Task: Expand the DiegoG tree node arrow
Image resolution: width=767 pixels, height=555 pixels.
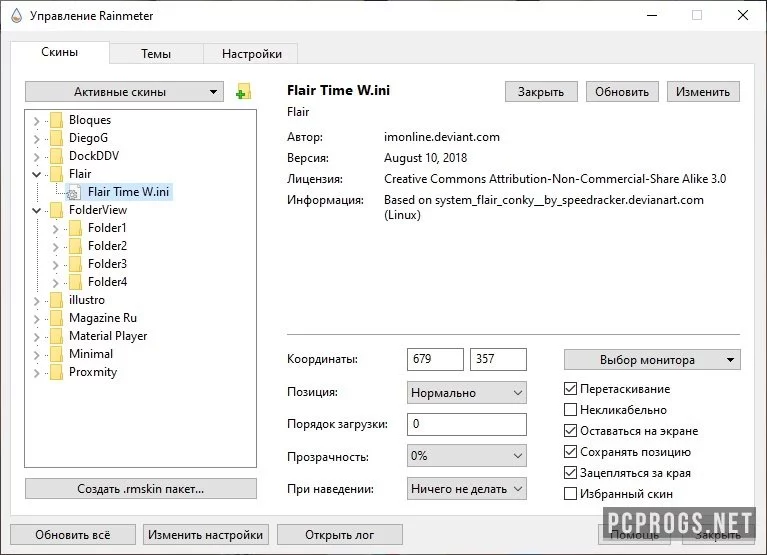Action: [36, 139]
